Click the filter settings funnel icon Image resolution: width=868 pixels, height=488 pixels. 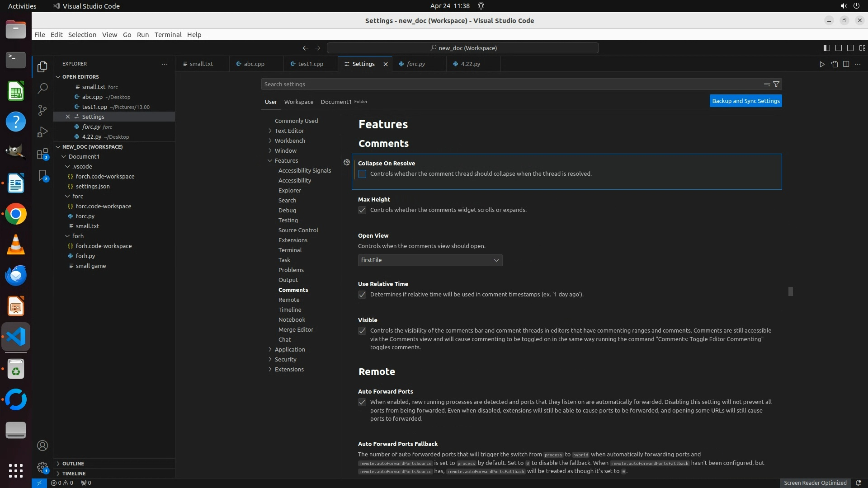pos(776,84)
